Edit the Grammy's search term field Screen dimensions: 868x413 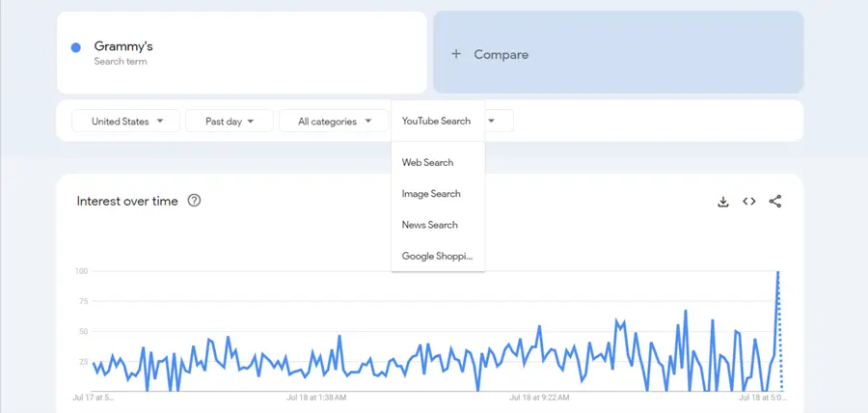(241, 52)
